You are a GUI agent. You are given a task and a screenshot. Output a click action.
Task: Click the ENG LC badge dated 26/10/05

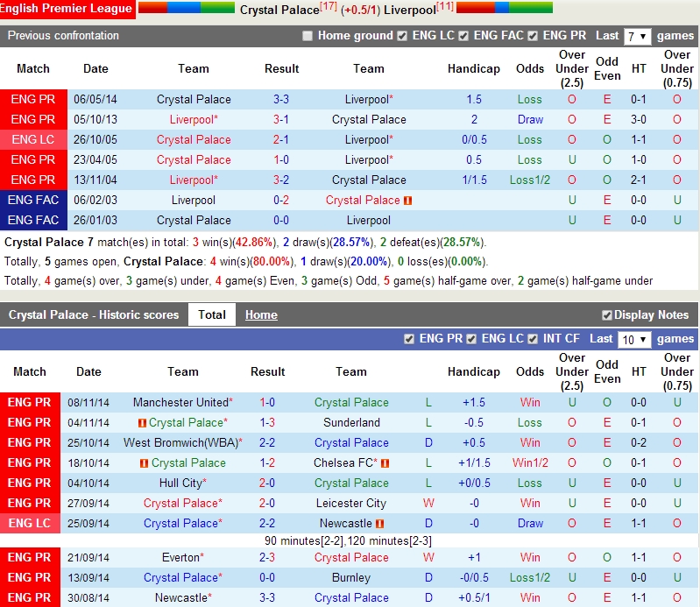pos(33,139)
